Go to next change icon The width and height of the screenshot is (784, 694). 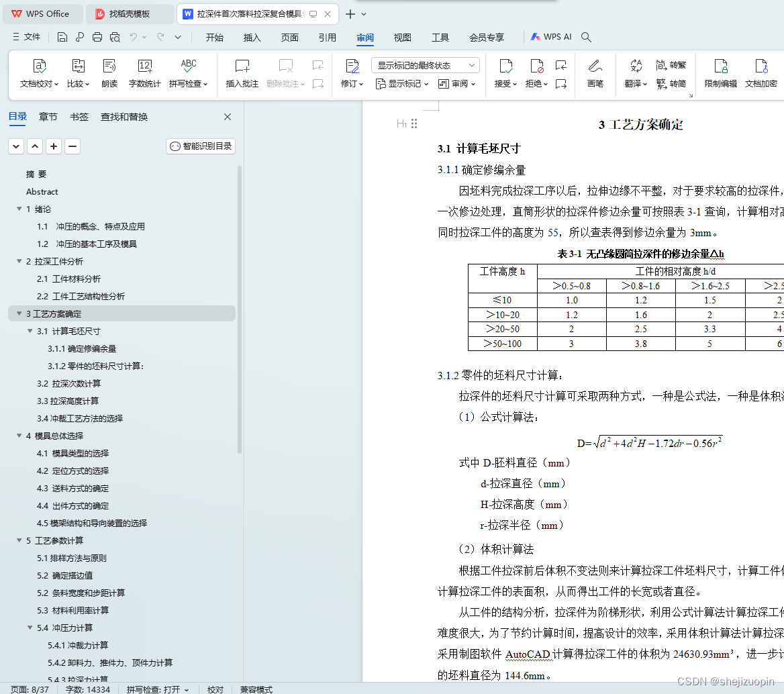561,84
